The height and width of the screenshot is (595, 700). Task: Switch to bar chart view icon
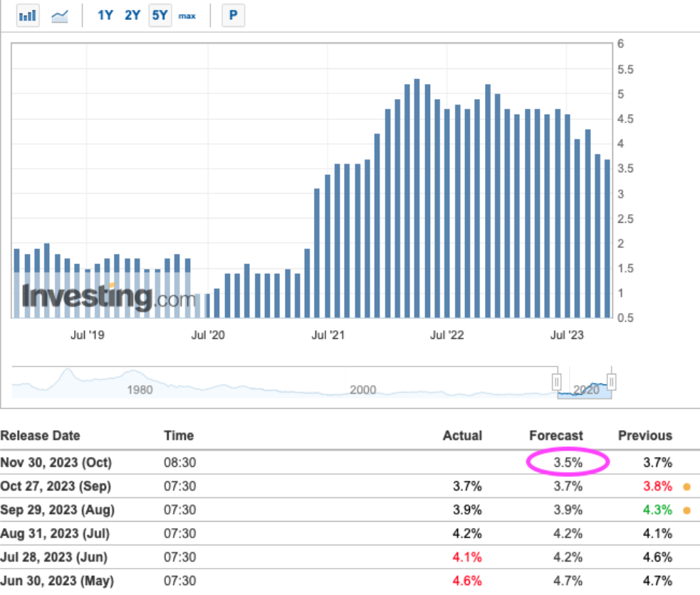(x=28, y=16)
